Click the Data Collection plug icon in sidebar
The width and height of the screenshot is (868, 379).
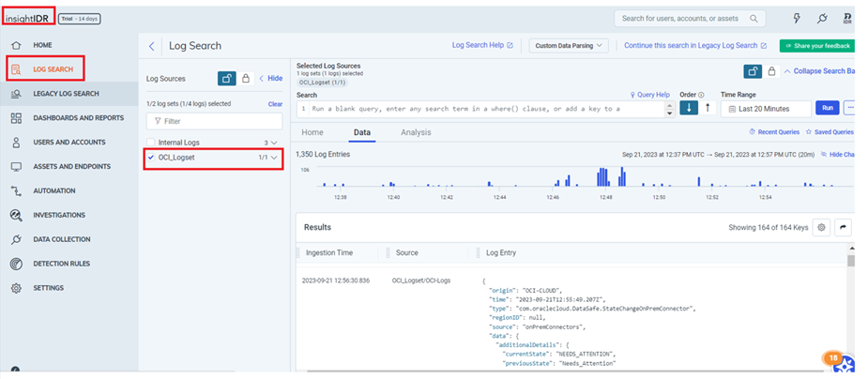(x=16, y=239)
